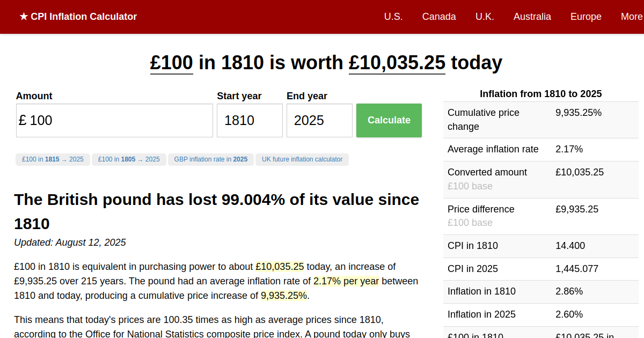This screenshot has height=338, width=644.
Task: Open the Canada menu item
Action: [x=439, y=17]
